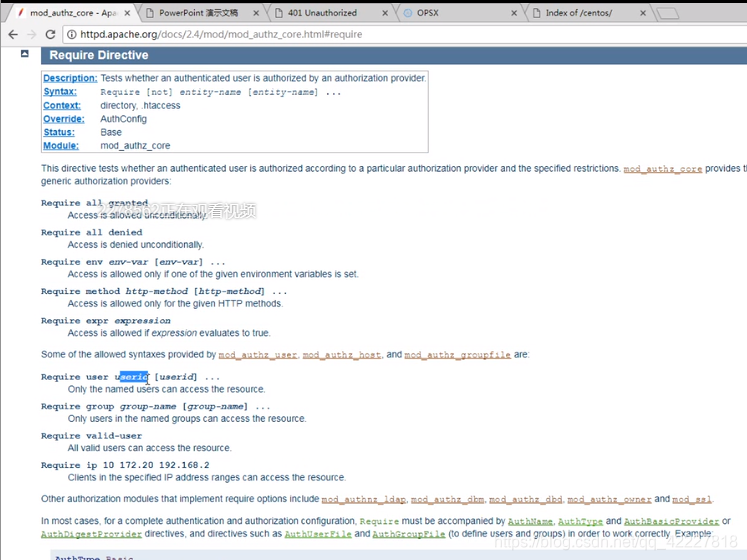Open the mod_ssl link
The width and height of the screenshot is (747, 560).
(692, 499)
